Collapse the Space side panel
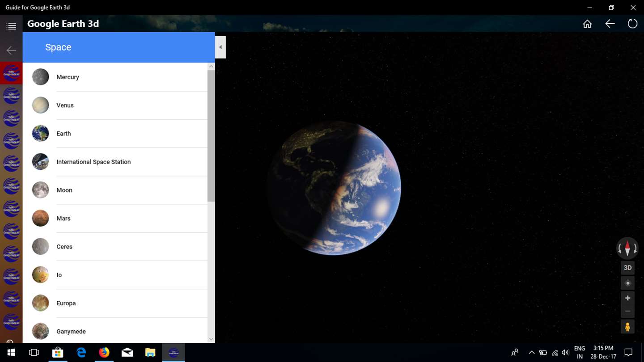 click(x=220, y=47)
